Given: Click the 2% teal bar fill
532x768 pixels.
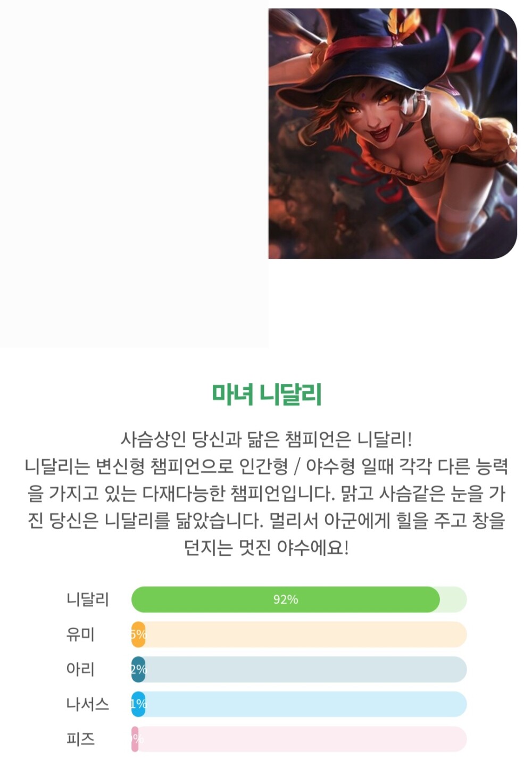Looking at the screenshot, I should click(x=138, y=669).
